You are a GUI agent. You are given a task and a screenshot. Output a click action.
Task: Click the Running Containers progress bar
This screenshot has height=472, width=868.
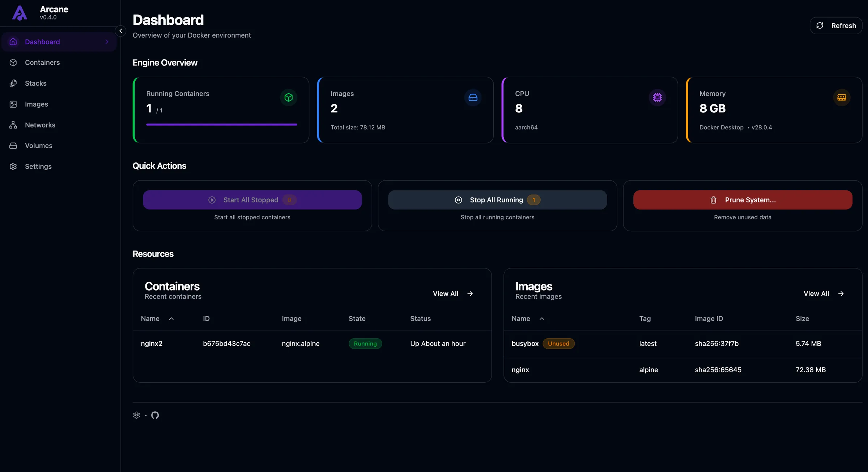tap(221, 124)
